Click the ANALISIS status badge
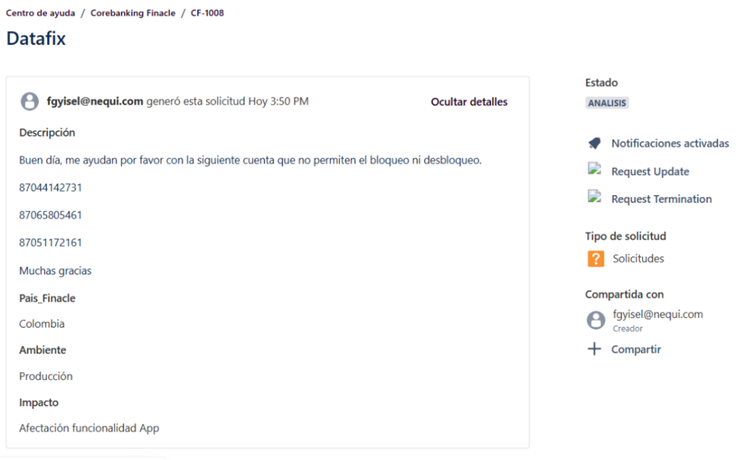The height and width of the screenshot is (460, 745). tap(607, 103)
